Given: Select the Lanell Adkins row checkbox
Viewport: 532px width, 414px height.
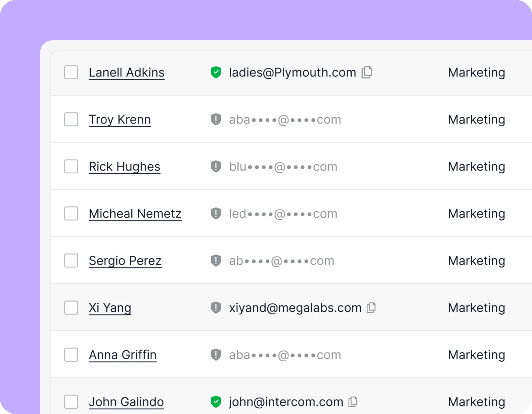Looking at the screenshot, I should (71, 72).
